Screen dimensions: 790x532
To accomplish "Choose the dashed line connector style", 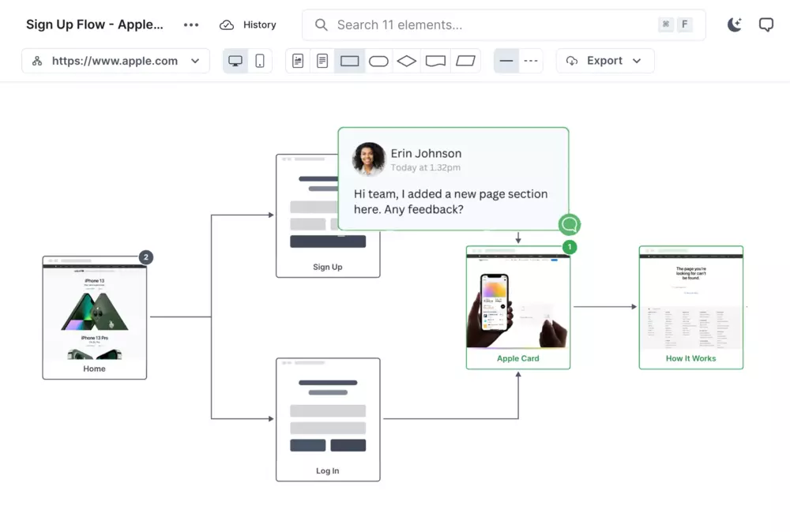I will [531, 61].
